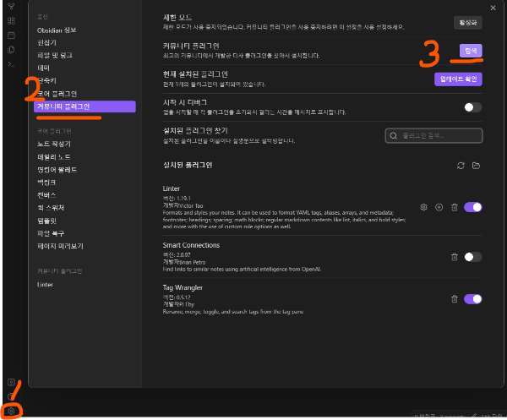The image size is (507, 420).
Task: Click the 활성화 restricted mode button
Action: [x=467, y=23]
